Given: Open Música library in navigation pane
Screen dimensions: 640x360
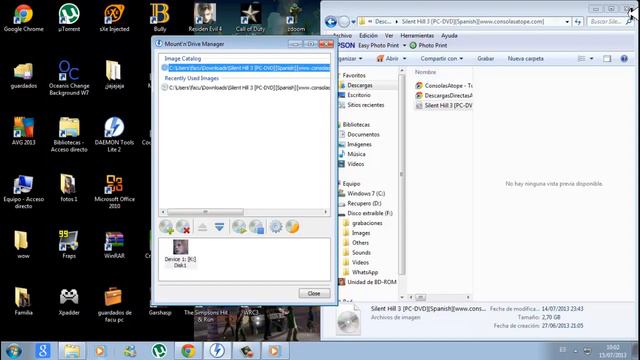Looking at the screenshot, I should click(356, 154).
